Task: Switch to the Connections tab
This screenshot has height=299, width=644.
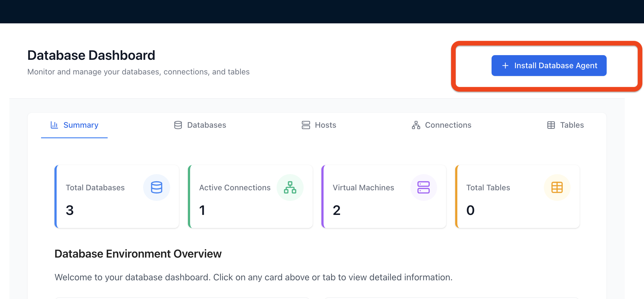Action: (x=441, y=125)
